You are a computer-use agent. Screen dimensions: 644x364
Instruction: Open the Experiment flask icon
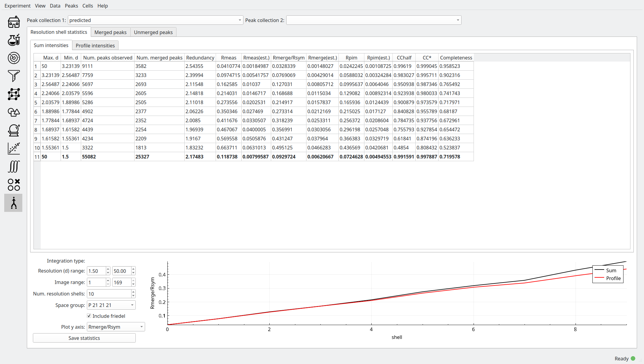click(14, 40)
